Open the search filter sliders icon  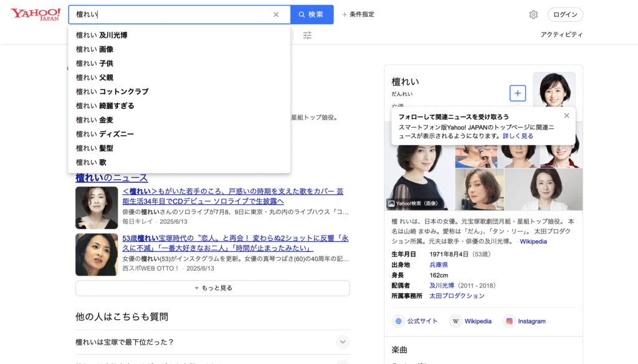[307, 35]
